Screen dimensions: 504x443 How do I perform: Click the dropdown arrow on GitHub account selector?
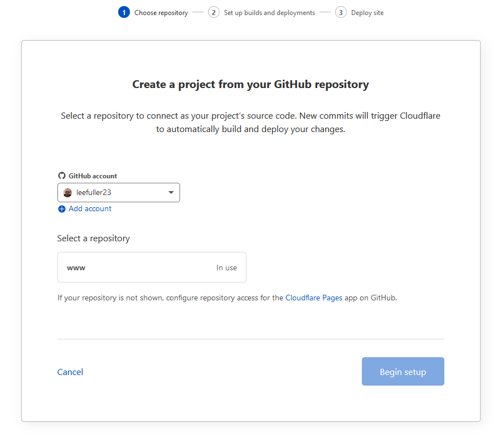[x=171, y=192]
